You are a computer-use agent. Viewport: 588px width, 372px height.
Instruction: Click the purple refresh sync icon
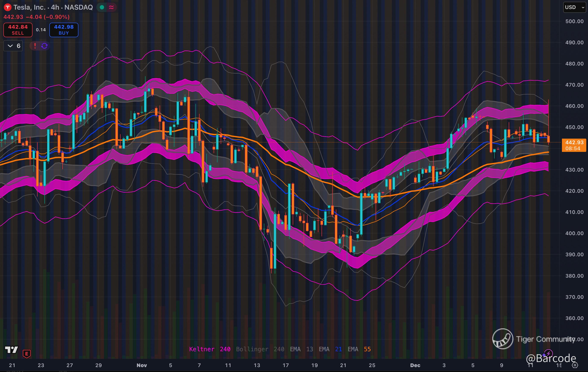(44, 46)
